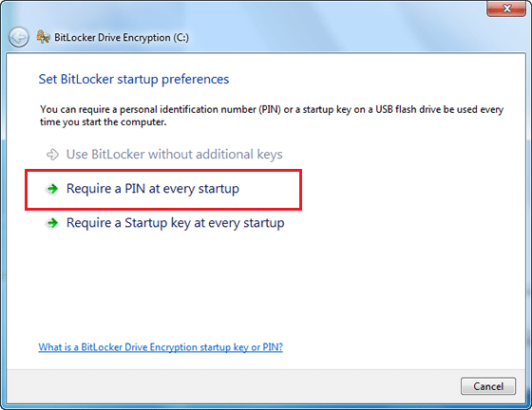Click the paragraph starting 'You can require a personal'
The width and height of the screenshot is (532, 410).
point(272,116)
